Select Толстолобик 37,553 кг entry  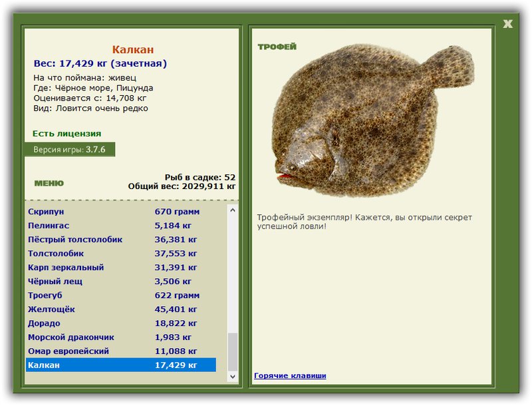click(121, 253)
